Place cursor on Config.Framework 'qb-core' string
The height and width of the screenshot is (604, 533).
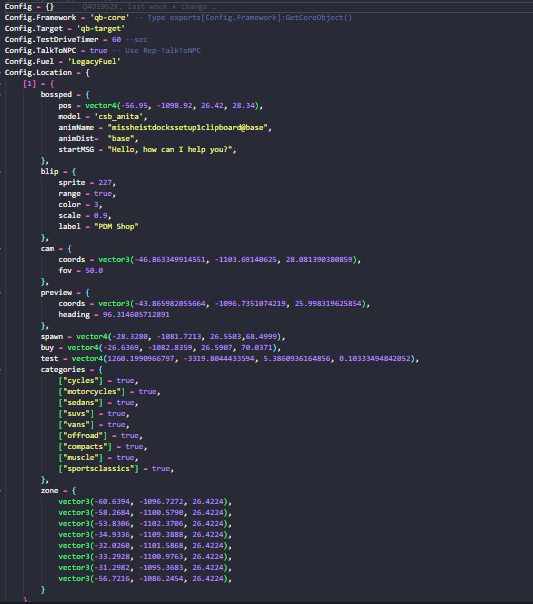click(110, 18)
